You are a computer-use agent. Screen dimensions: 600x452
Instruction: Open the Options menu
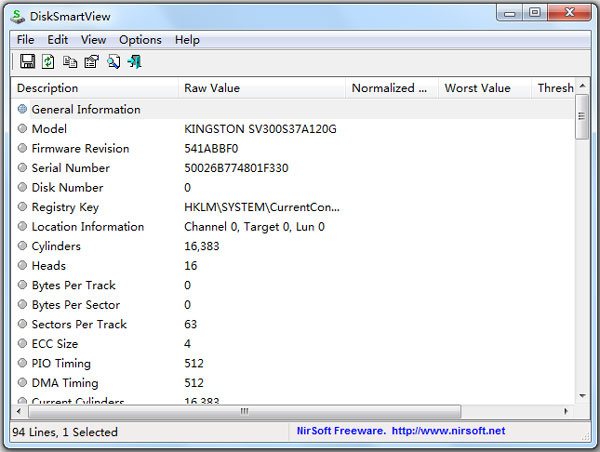tap(140, 40)
